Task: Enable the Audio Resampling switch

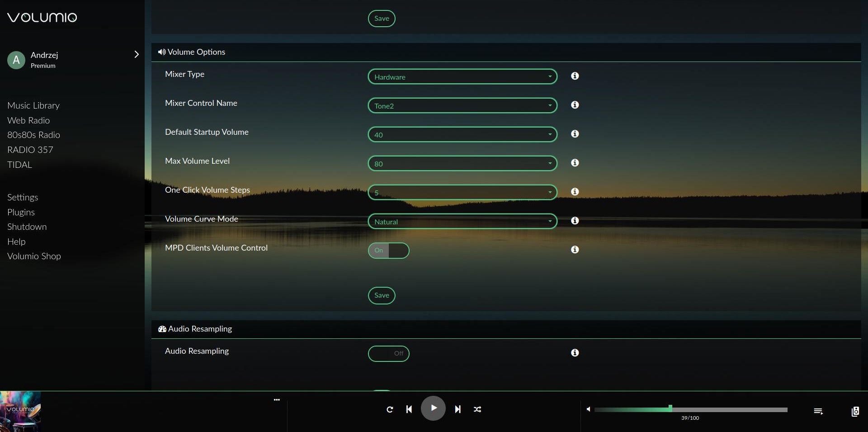Action: pyautogui.click(x=388, y=354)
